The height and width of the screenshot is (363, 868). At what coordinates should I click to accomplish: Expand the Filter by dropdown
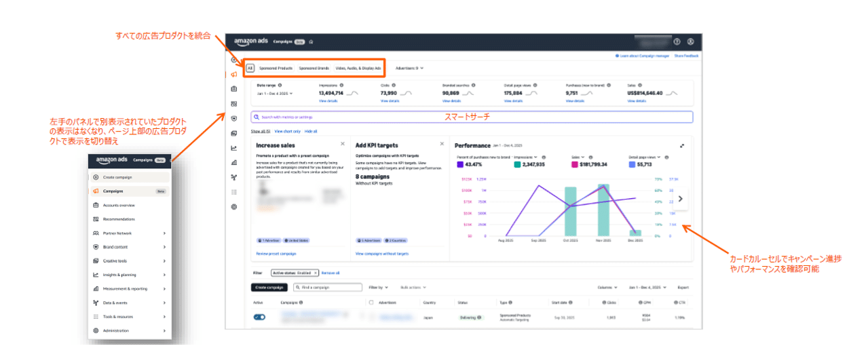click(378, 287)
